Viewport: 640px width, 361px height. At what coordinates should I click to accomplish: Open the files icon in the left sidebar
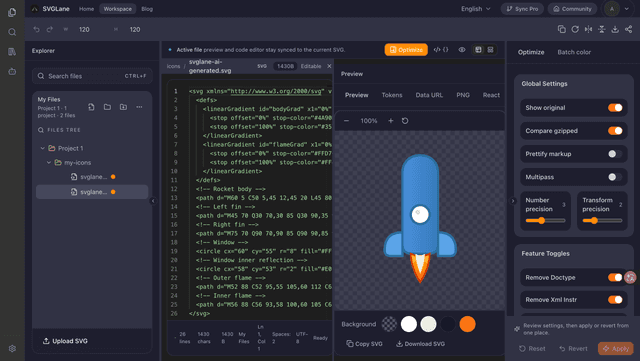pos(12,13)
